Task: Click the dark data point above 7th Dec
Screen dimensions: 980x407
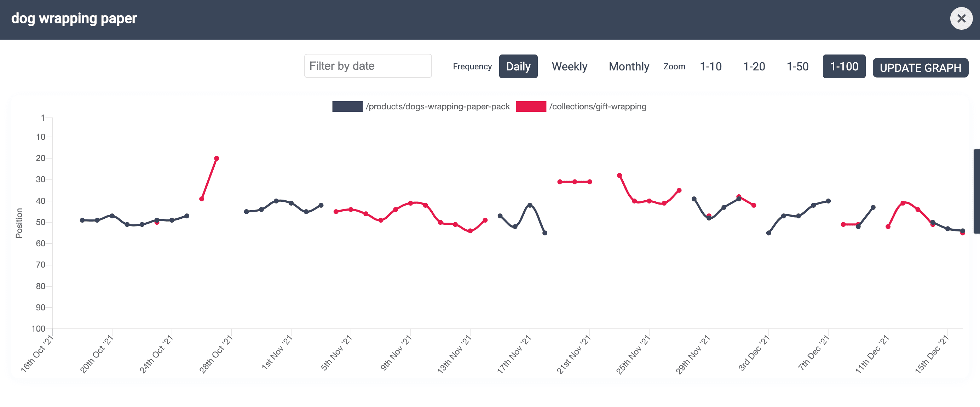Action: point(828,201)
